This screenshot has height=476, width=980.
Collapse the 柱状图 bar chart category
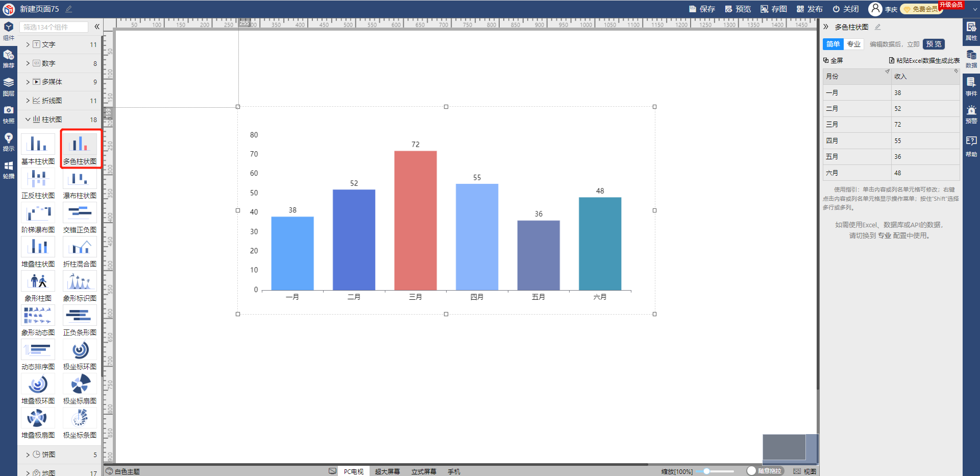60,120
